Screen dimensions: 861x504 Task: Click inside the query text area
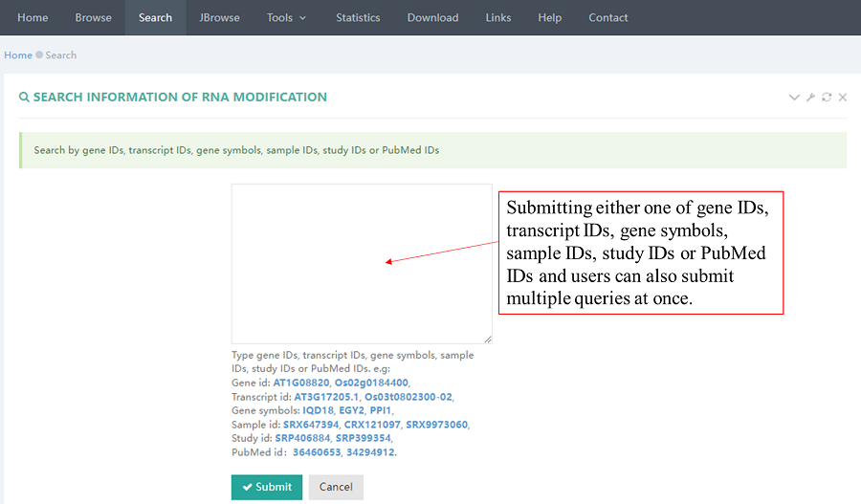pos(361,263)
